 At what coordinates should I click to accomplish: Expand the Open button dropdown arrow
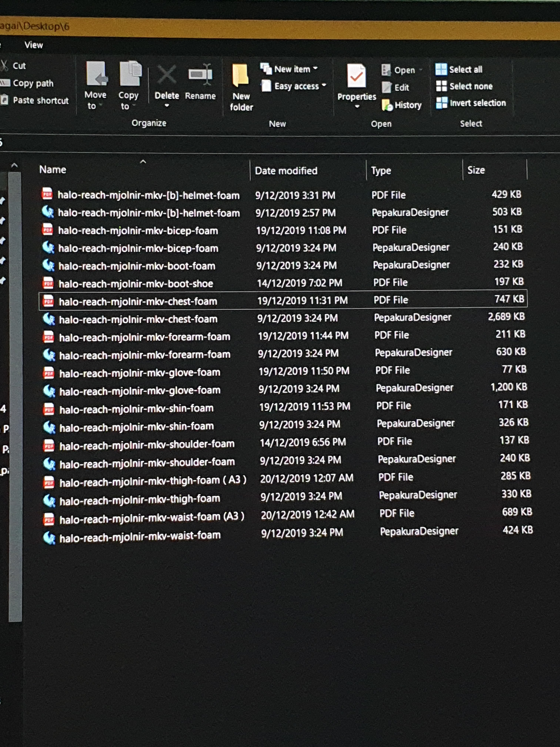tap(421, 70)
